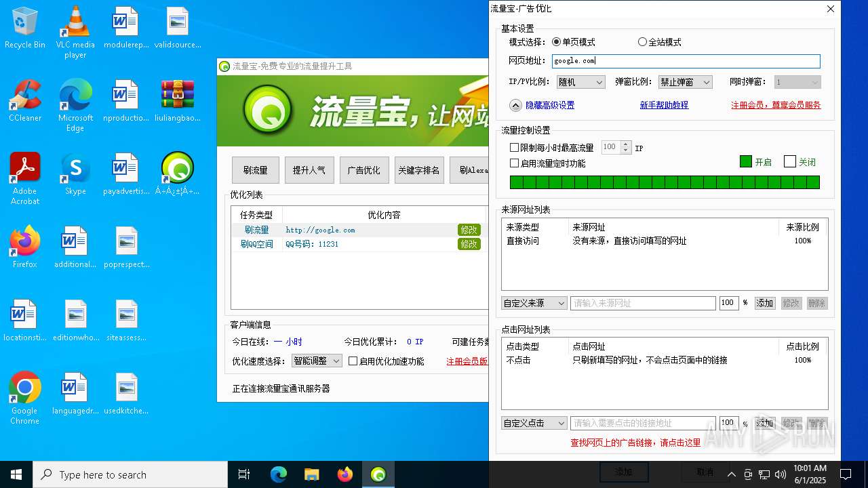
Task: Open the liuliangbao WinRAR archive icon
Action: 178,100
